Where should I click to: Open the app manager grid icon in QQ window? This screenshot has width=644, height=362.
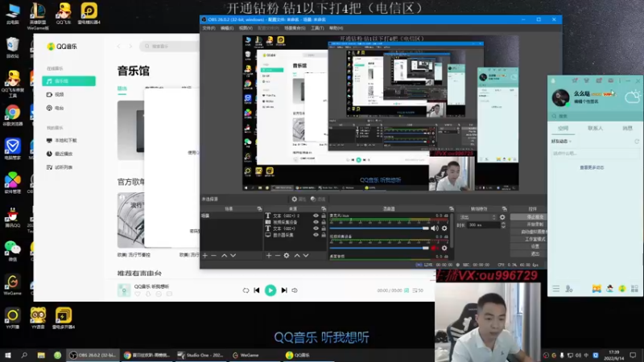tap(634, 289)
